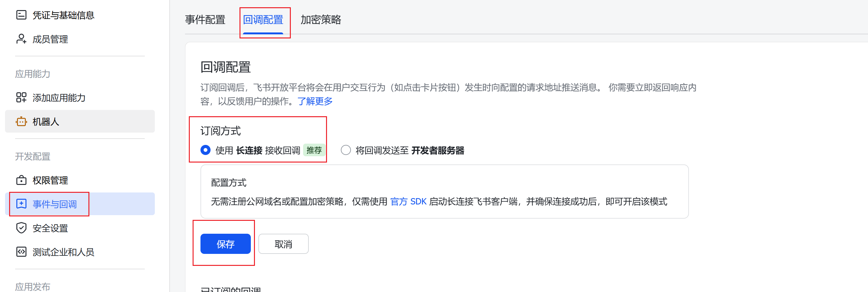Screen dimensions: 868x292
Task: Click the 官方 SDK link
Action: point(409,202)
